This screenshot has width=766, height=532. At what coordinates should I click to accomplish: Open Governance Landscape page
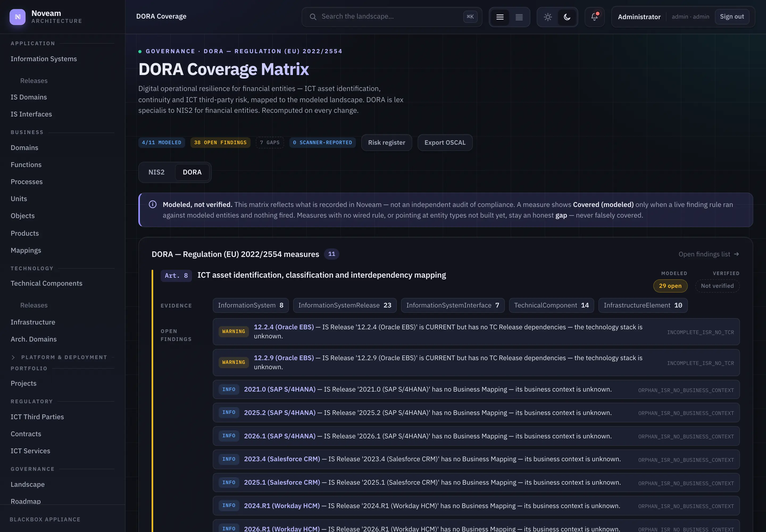pyautogui.click(x=28, y=484)
